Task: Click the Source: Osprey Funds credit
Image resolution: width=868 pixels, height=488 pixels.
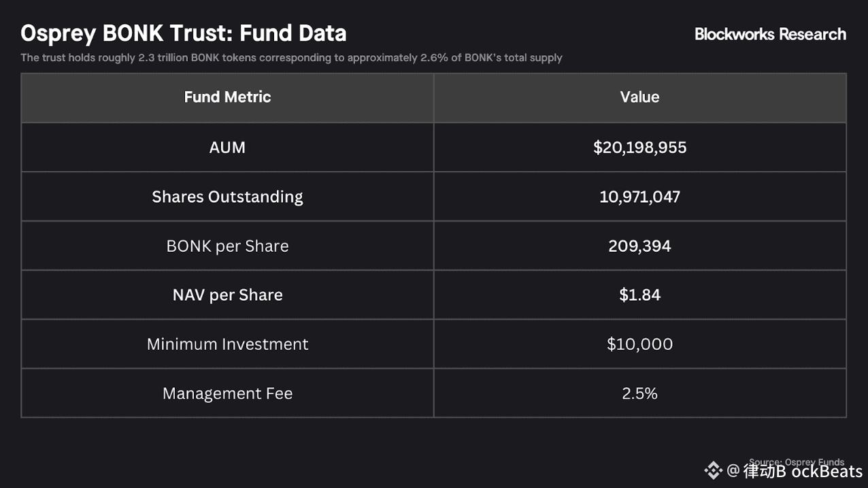Action: pyautogui.click(x=796, y=461)
